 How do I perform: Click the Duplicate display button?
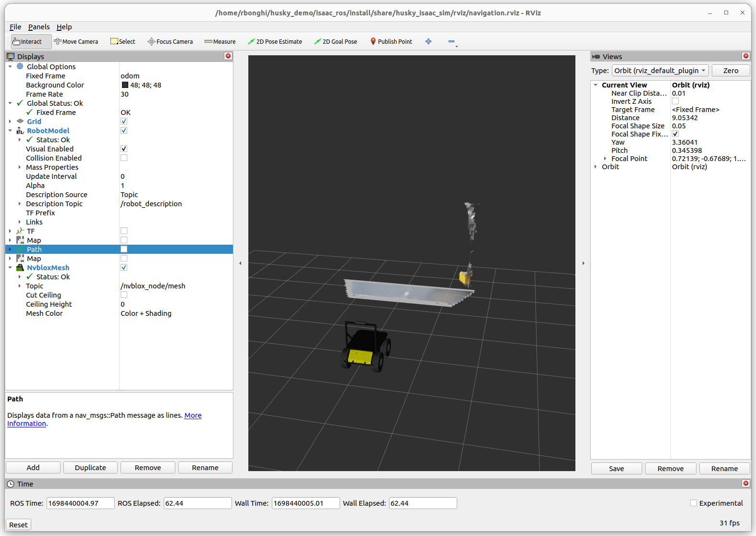[90, 468]
